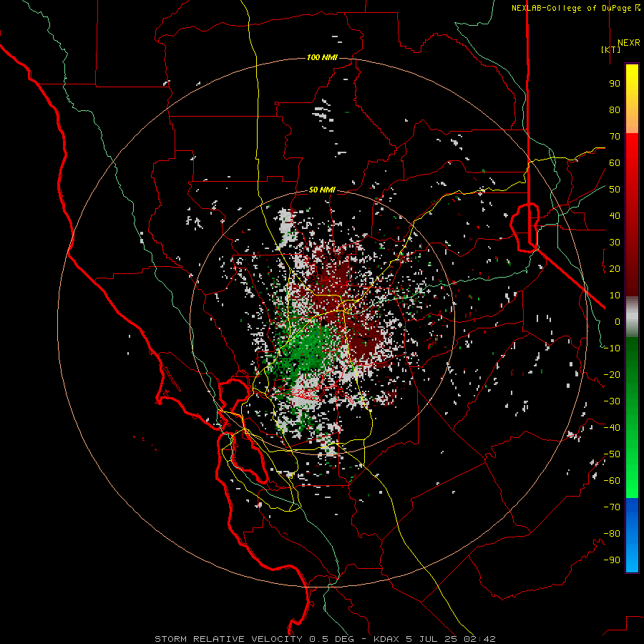The image size is (644, 644).
Task: Click the 50 NMI range ring label
Action: coord(322,190)
